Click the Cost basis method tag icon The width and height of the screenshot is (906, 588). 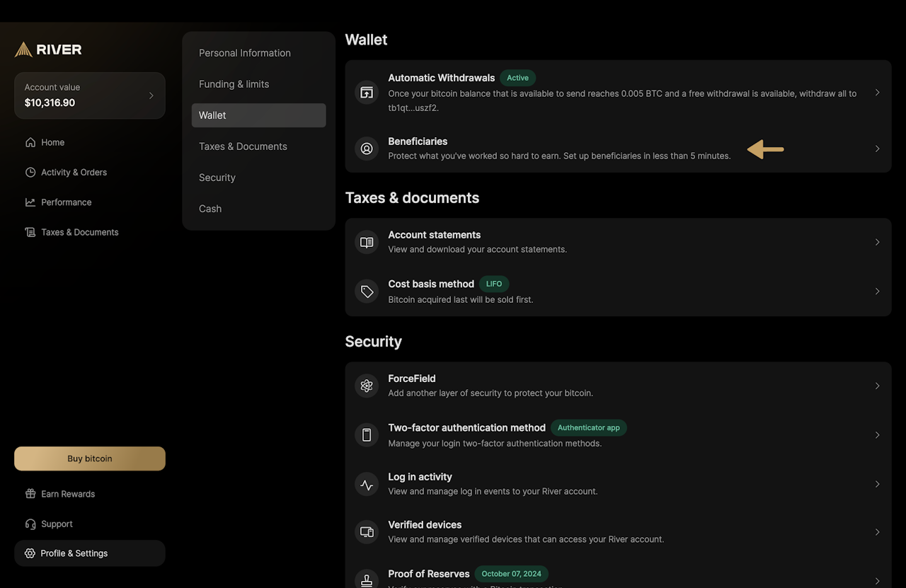[x=367, y=292]
